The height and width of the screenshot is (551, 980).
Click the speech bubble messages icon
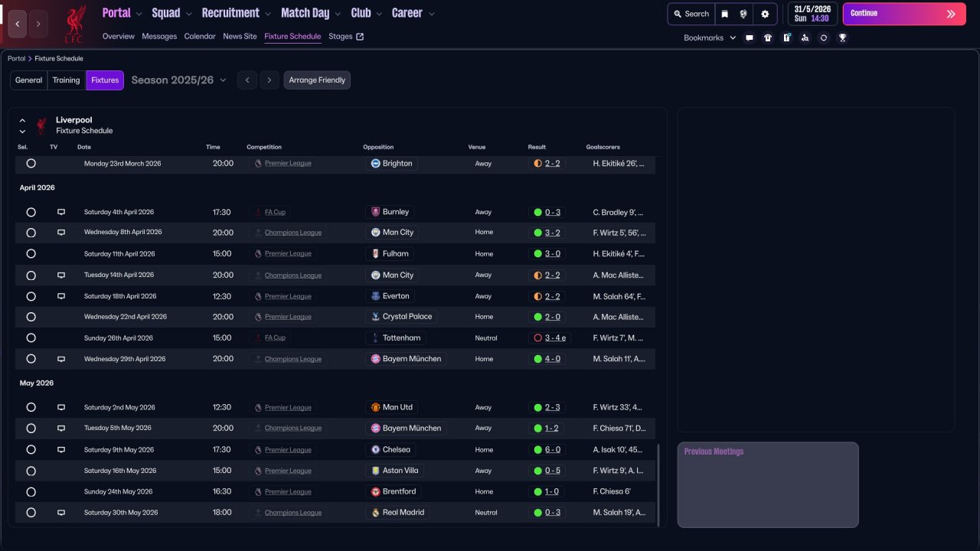(750, 37)
